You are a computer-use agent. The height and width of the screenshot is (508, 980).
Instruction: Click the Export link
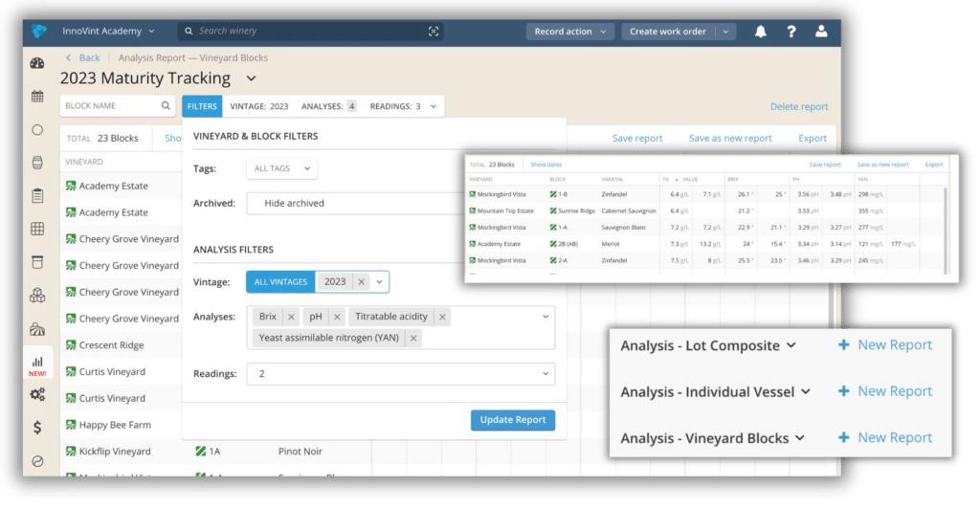(813, 138)
